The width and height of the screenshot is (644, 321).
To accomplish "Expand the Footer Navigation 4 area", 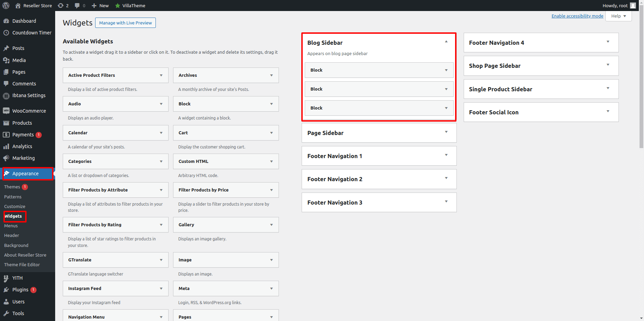I will click(x=608, y=42).
